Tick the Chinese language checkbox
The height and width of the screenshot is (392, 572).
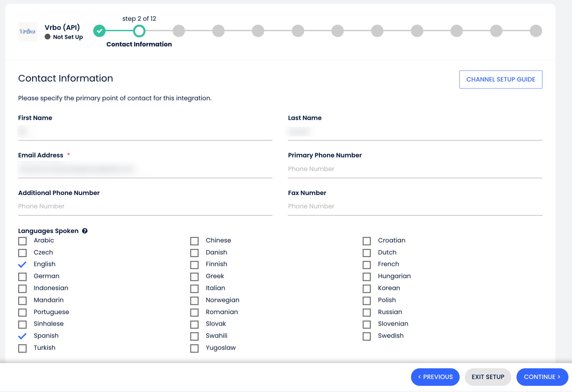coord(194,241)
